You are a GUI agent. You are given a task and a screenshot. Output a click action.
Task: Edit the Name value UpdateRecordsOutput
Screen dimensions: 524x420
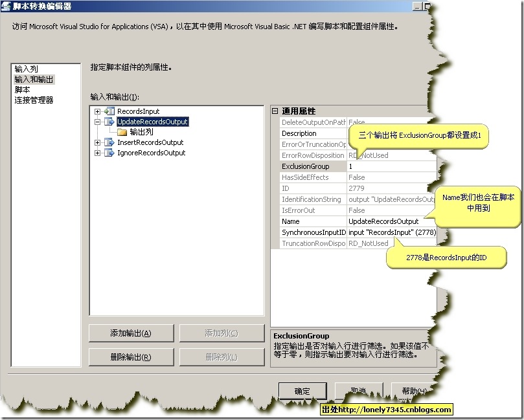point(392,221)
